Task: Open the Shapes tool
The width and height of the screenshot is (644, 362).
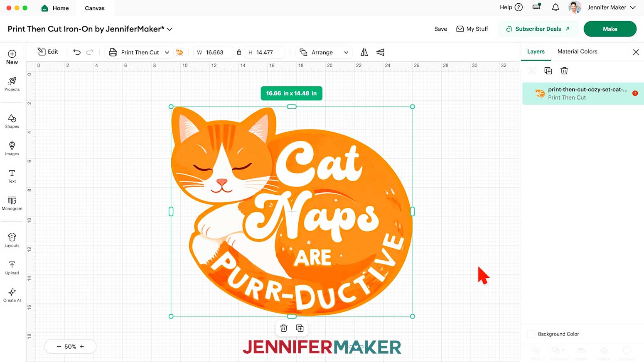Action: (x=12, y=121)
